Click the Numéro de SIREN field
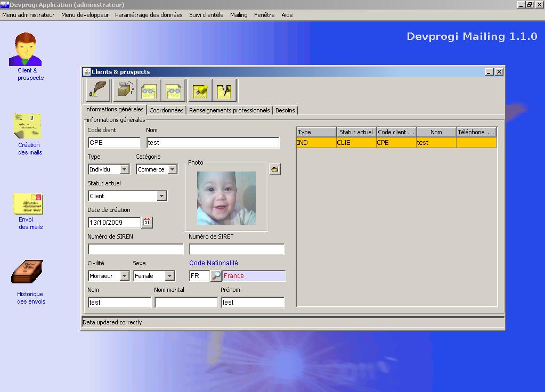Viewport: 545px width, 392px height. tap(135, 249)
